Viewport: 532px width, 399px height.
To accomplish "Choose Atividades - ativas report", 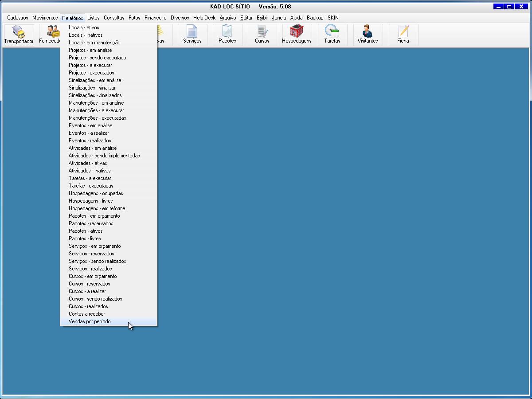I will [109, 163].
